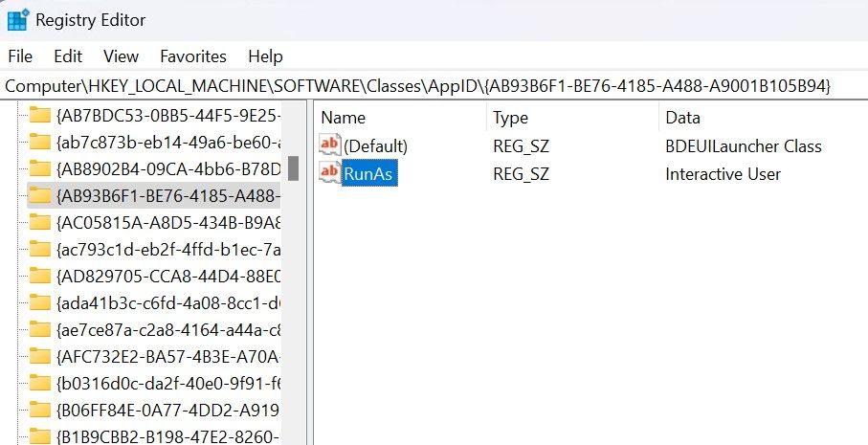Click the Name column header
Screen dimensions: 868x445
tap(344, 118)
